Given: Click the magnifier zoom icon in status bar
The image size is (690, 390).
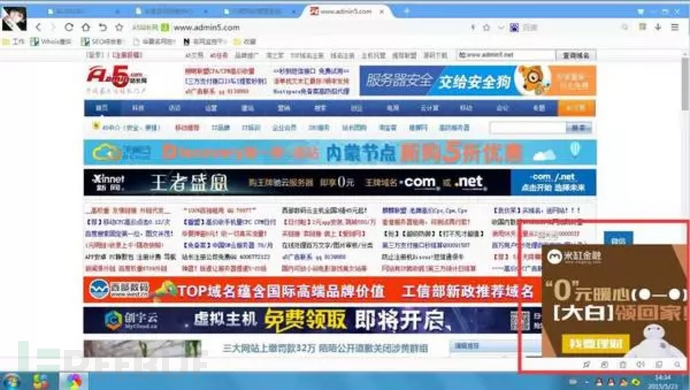Looking at the screenshot, I should pyautogui.click(x=677, y=364).
